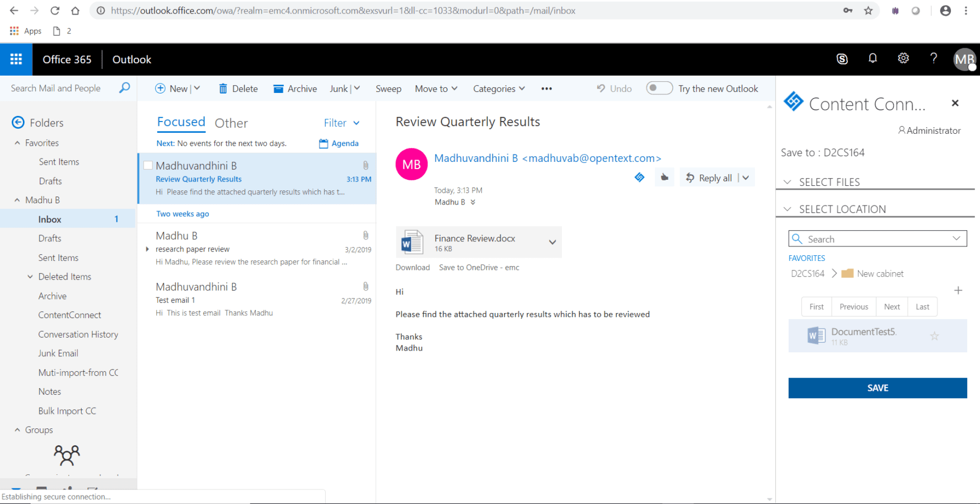Click the SAVE button
This screenshot has height=504, width=980.
[x=877, y=388]
